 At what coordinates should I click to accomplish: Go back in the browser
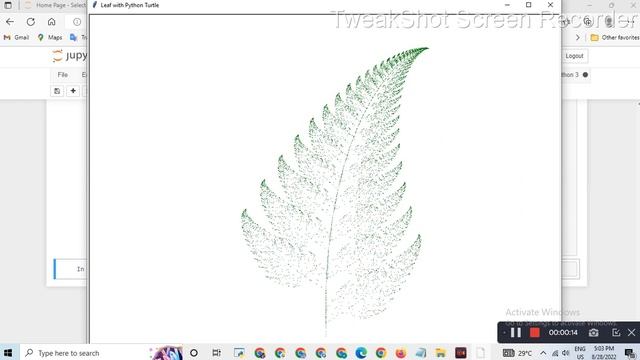tap(10, 22)
